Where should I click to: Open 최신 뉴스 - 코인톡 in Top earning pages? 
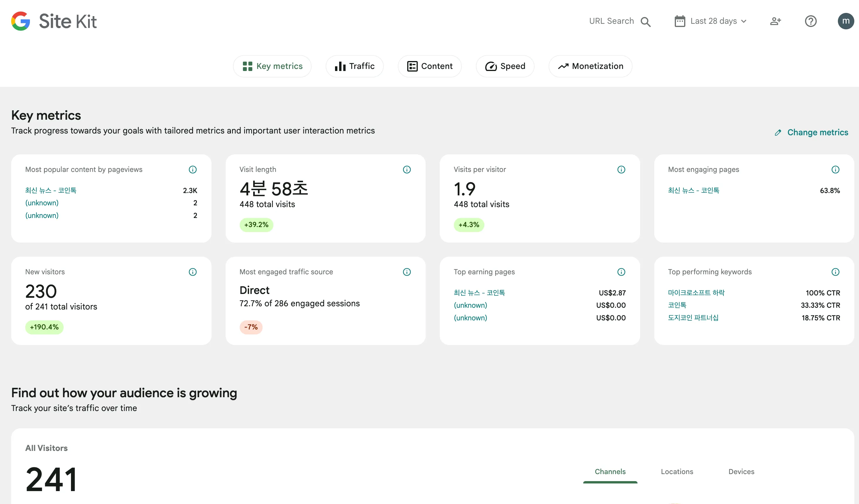click(x=479, y=292)
